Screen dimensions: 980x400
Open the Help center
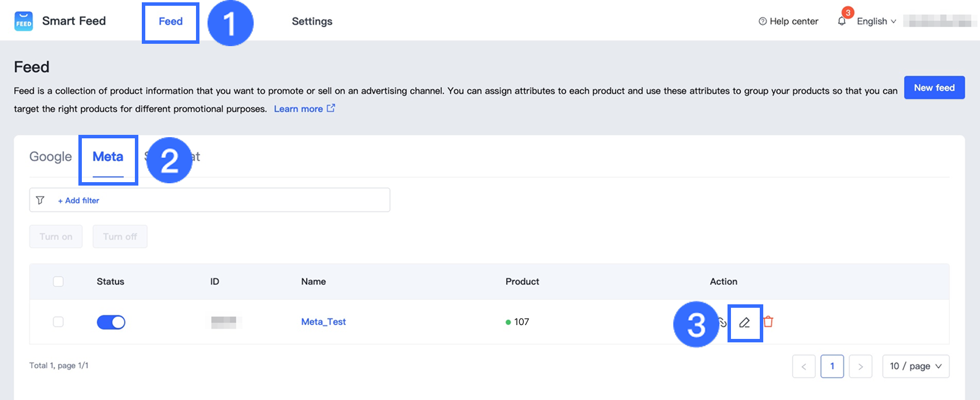[788, 21]
